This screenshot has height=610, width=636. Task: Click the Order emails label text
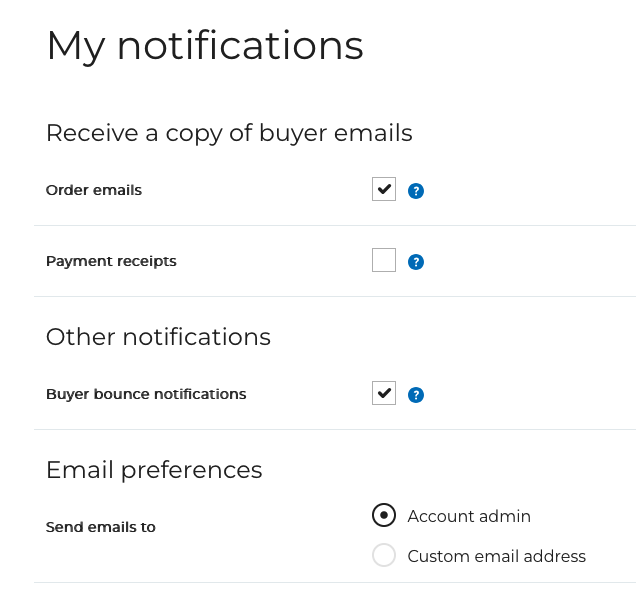(94, 190)
